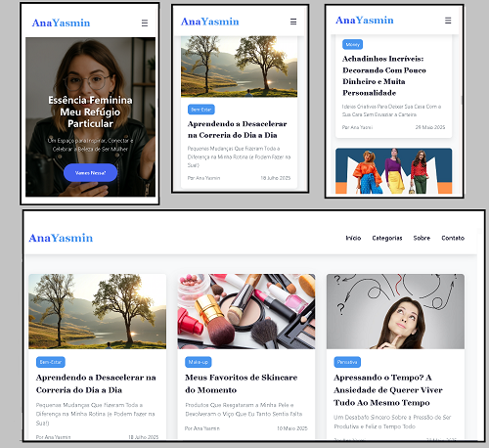Screen dimensions: 489x448
Task: Open 'Achadinhos Incríveis' article title
Action: 384,75
